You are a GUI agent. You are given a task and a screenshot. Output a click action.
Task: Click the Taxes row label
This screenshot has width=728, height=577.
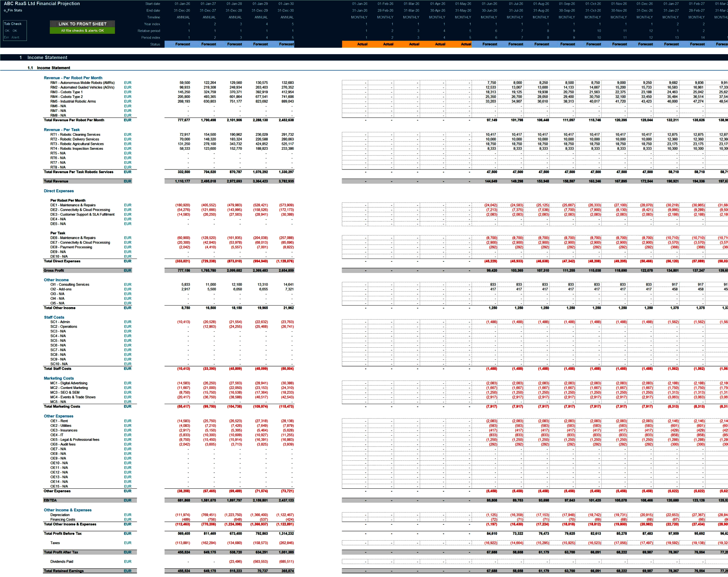point(55,543)
